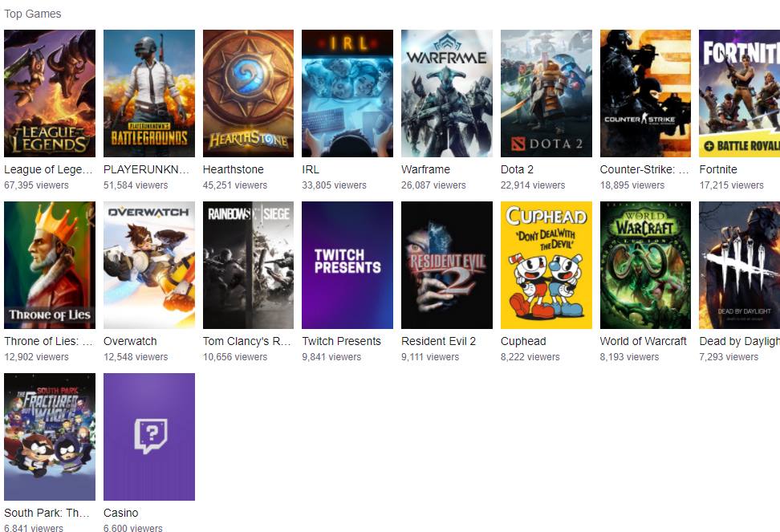Open the Dota 2 cover thumbnail

(x=546, y=93)
